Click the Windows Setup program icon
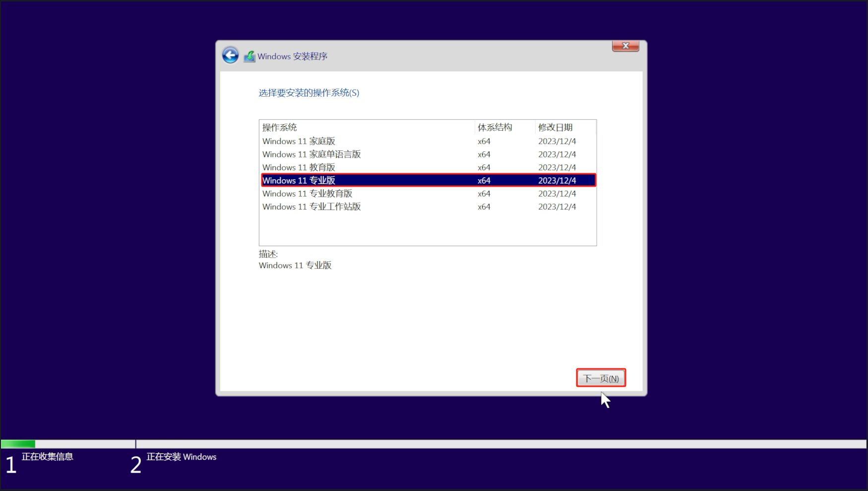The image size is (868, 491). [249, 56]
